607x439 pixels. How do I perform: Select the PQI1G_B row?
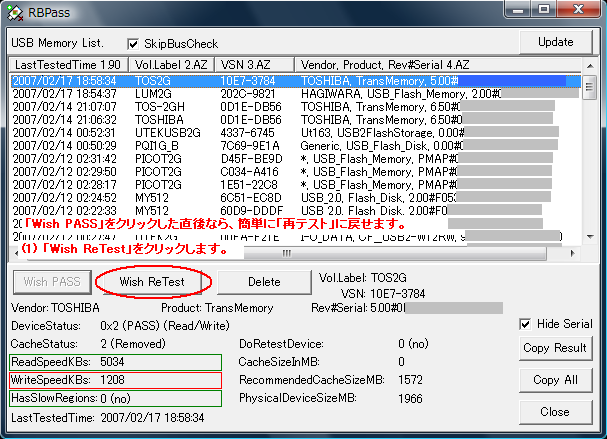point(296,146)
